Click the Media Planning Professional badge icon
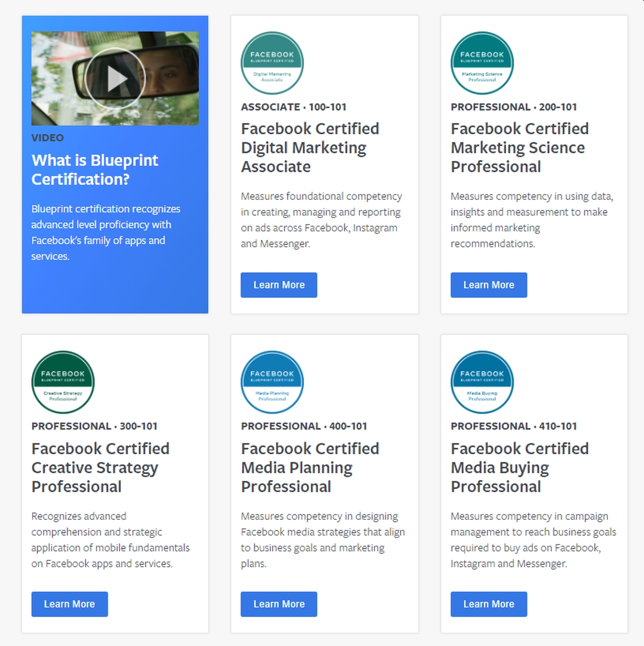The height and width of the screenshot is (646, 644). (272, 382)
